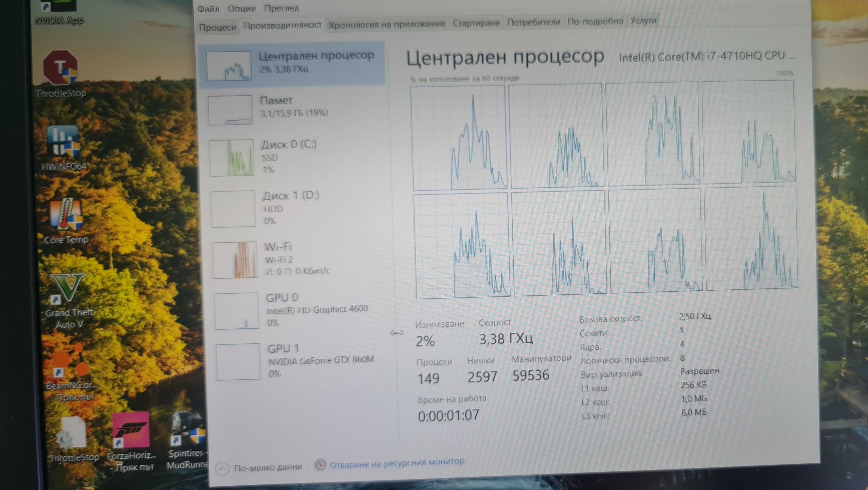The image size is (868, 490).
Task: Switch to the 'Потребители' tab
Action: coord(534,22)
